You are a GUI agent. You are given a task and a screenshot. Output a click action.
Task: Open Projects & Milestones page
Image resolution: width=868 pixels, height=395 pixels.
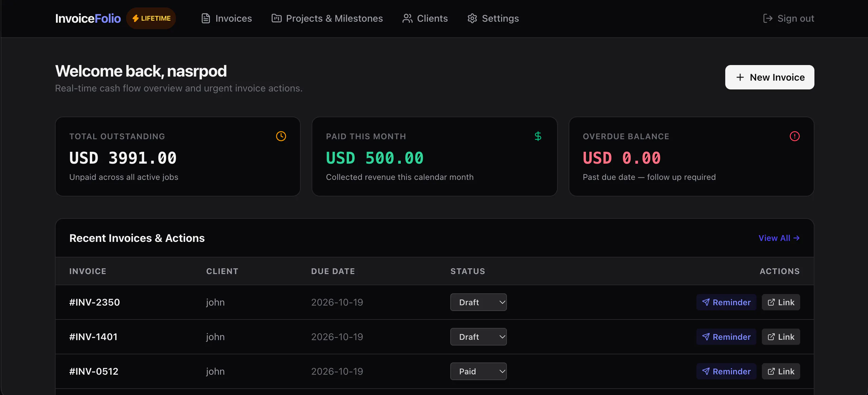327,18
